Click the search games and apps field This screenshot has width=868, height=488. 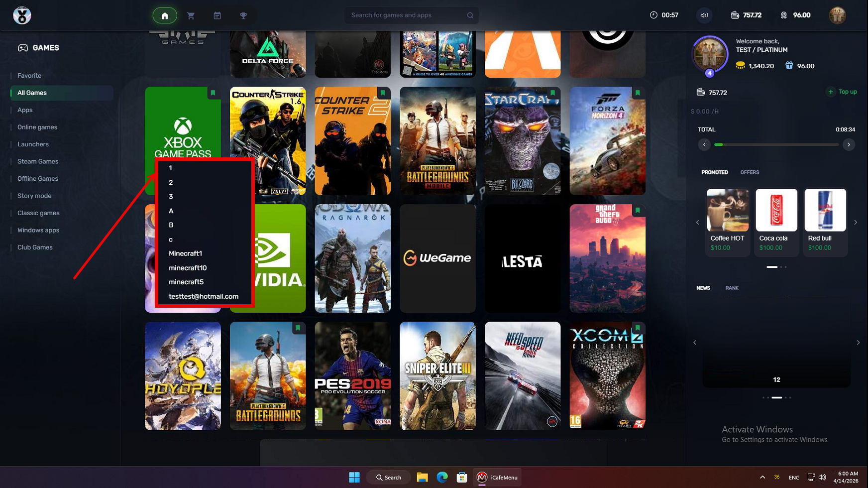pos(406,15)
